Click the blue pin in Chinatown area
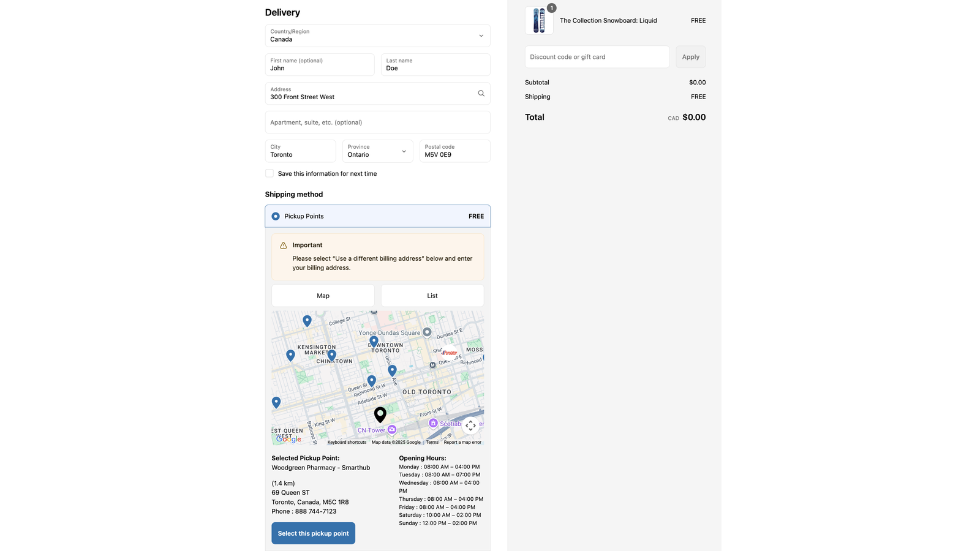980x551 pixels. (x=331, y=354)
